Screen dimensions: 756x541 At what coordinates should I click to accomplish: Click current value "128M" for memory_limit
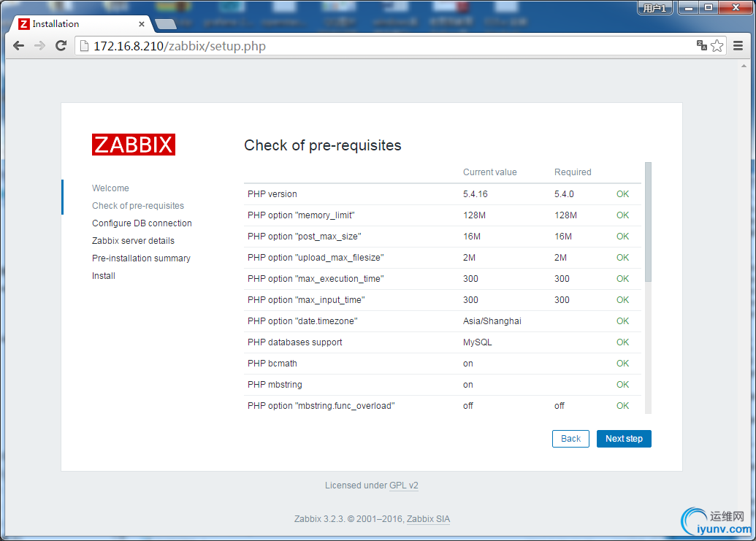pyautogui.click(x=475, y=215)
